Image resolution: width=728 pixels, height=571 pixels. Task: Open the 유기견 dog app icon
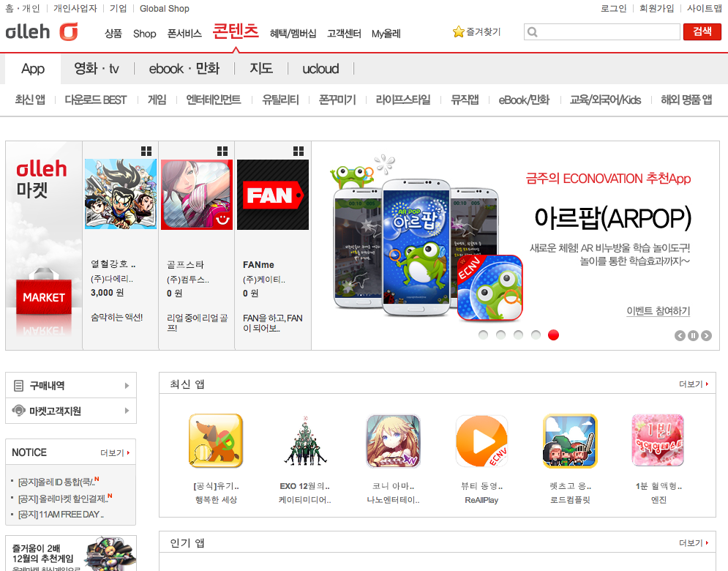click(216, 441)
